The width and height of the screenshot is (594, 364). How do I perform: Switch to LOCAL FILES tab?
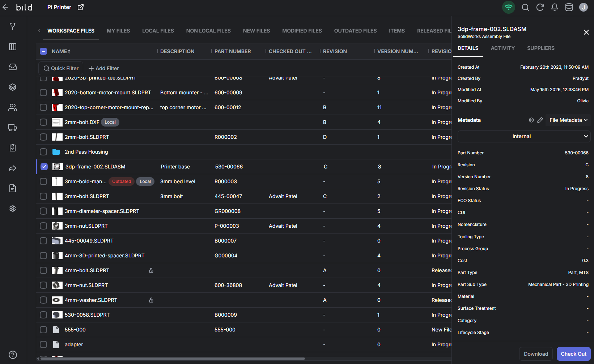[158, 31]
